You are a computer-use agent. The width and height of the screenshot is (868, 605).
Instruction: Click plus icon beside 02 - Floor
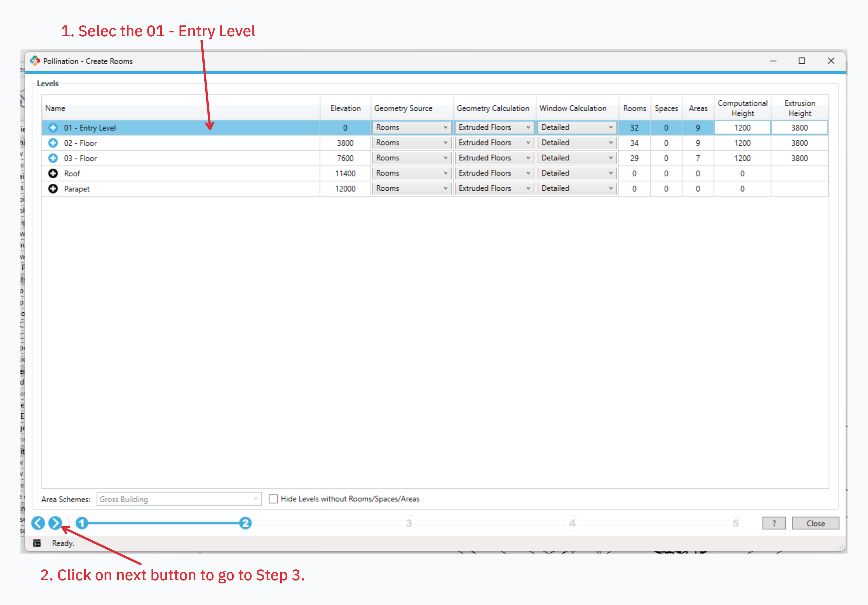[x=53, y=143]
